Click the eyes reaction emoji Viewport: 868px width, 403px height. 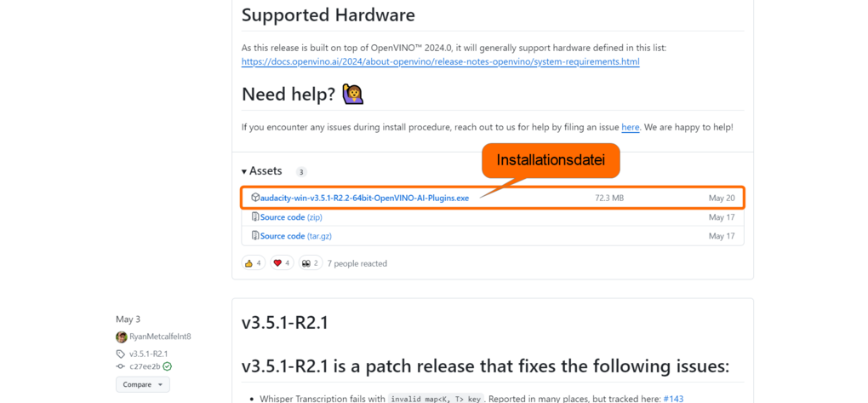click(x=306, y=263)
